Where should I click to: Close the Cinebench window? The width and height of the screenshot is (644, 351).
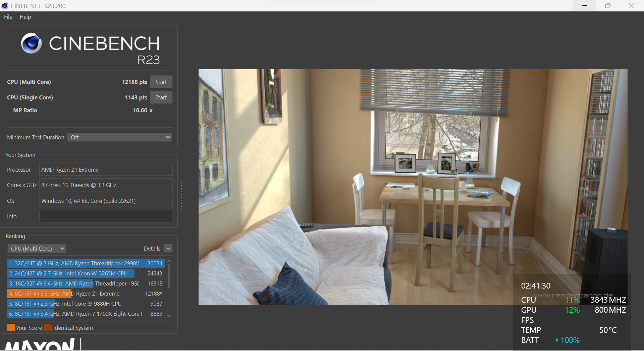(x=632, y=6)
